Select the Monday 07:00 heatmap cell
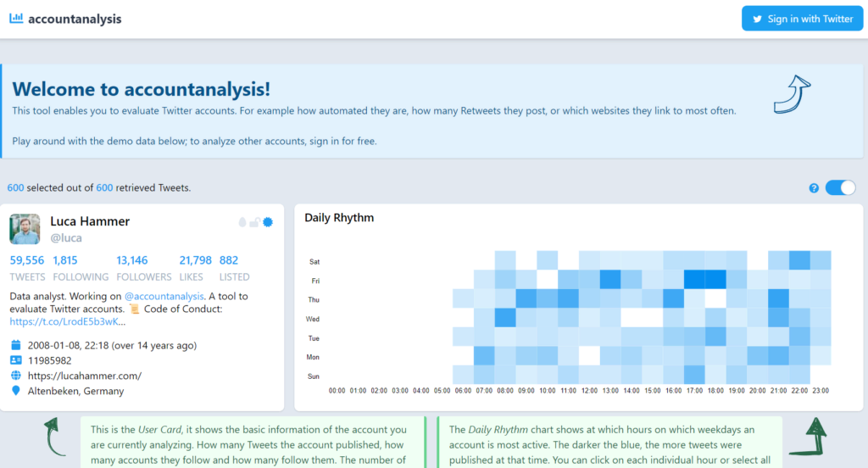 coord(484,356)
